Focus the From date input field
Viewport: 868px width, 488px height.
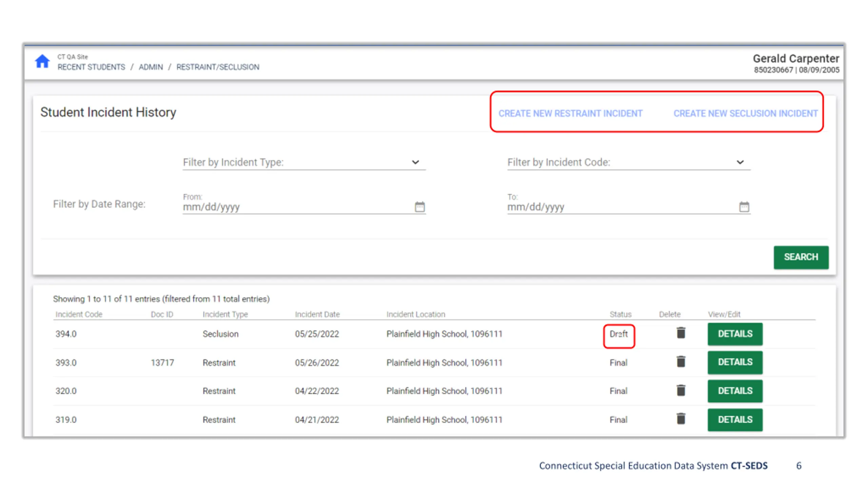pos(297,207)
